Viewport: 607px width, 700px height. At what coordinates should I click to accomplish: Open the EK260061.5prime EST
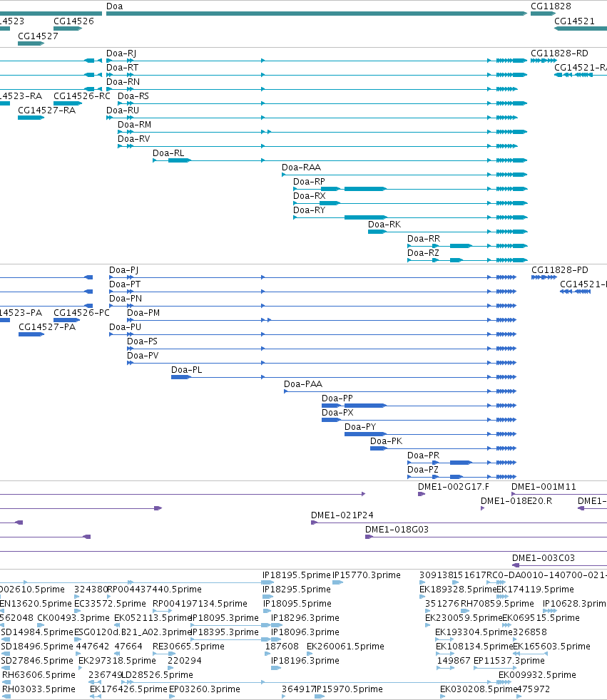[345, 647]
